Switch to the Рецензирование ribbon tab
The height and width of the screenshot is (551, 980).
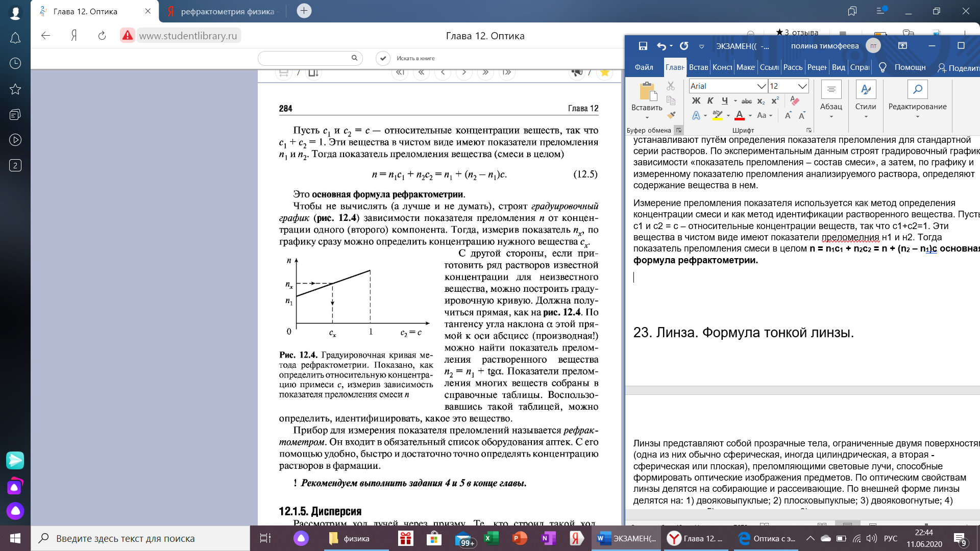pyautogui.click(x=817, y=67)
